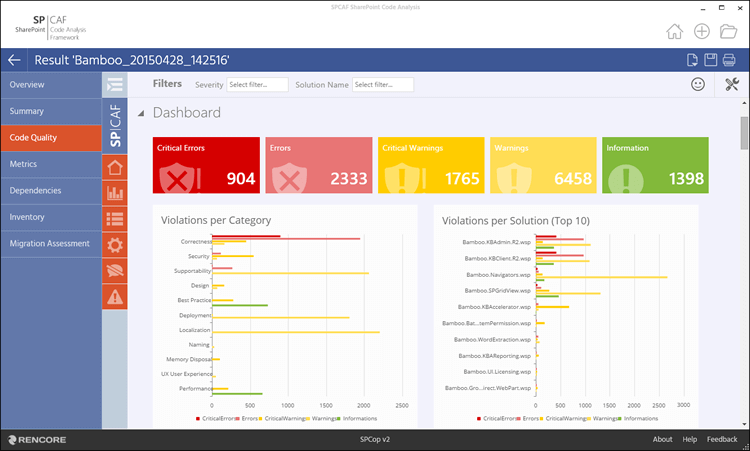Open the orange crossed-out cloud icon

[115, 271]
